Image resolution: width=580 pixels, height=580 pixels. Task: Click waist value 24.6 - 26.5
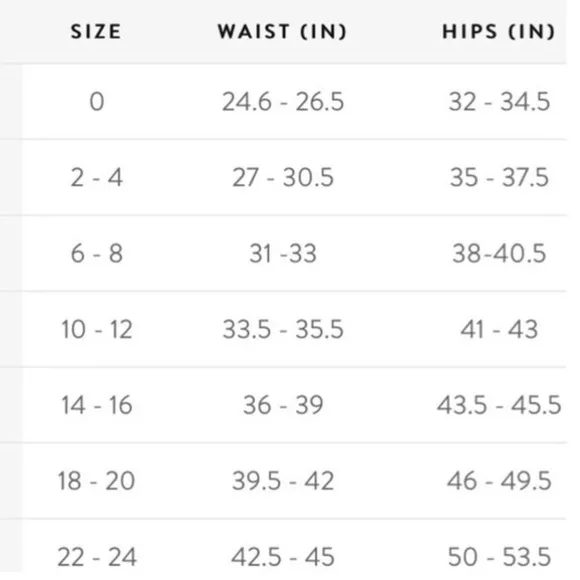point(283,102)
